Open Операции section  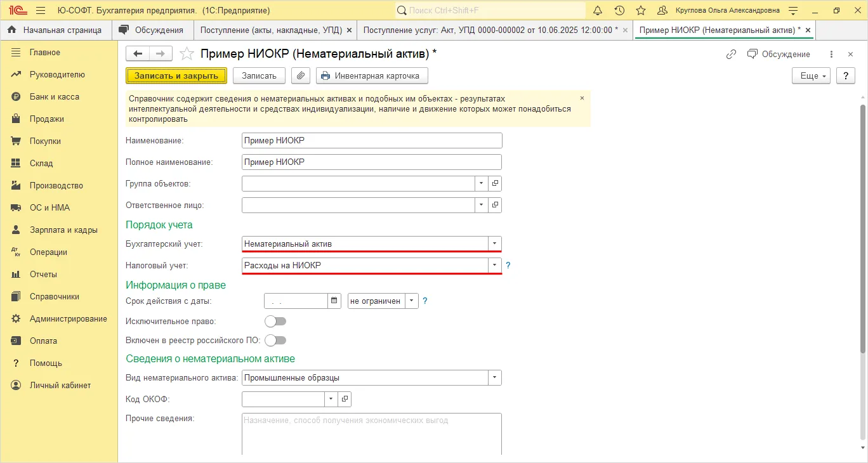pos(48,252)
